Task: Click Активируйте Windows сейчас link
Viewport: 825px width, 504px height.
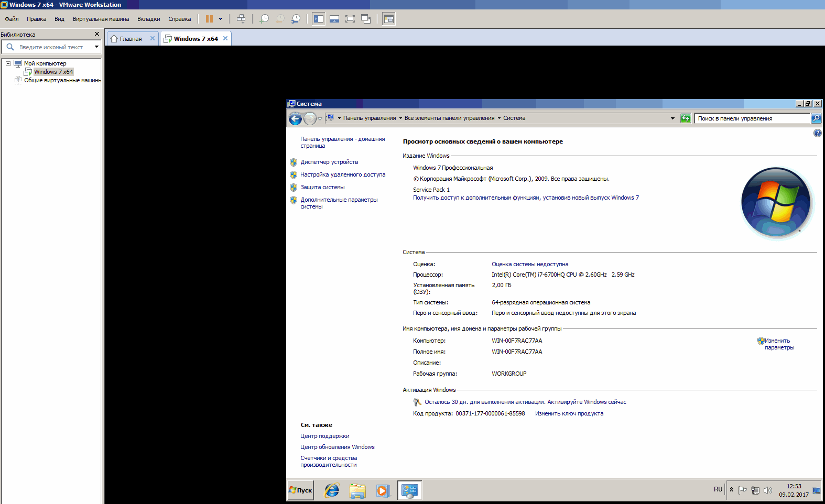Action: (x=587, y=402)
